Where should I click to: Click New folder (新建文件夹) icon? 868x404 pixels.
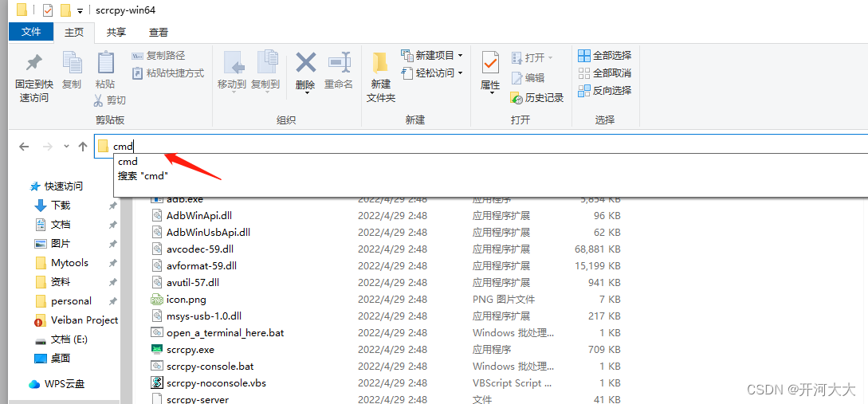[380, 63]
